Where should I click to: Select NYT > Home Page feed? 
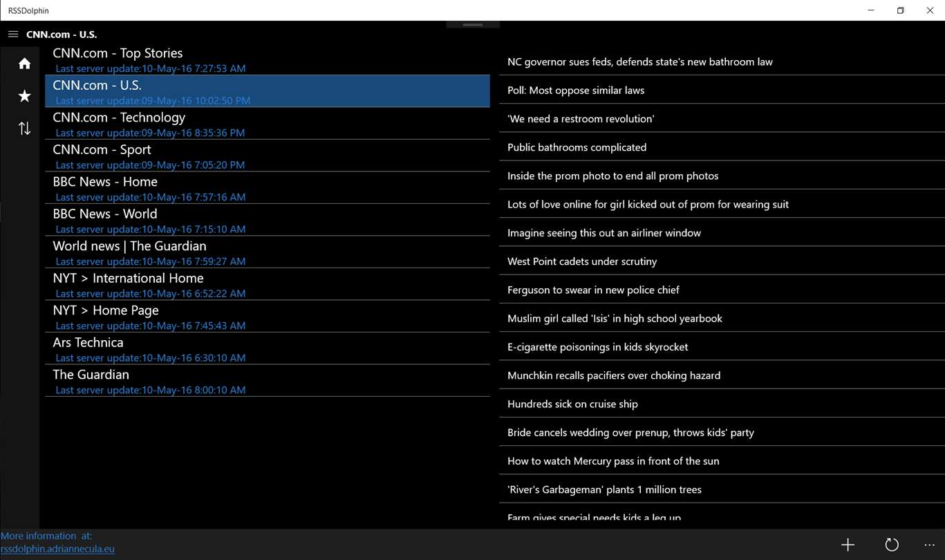pyautogui.click(x=268, y=317)
